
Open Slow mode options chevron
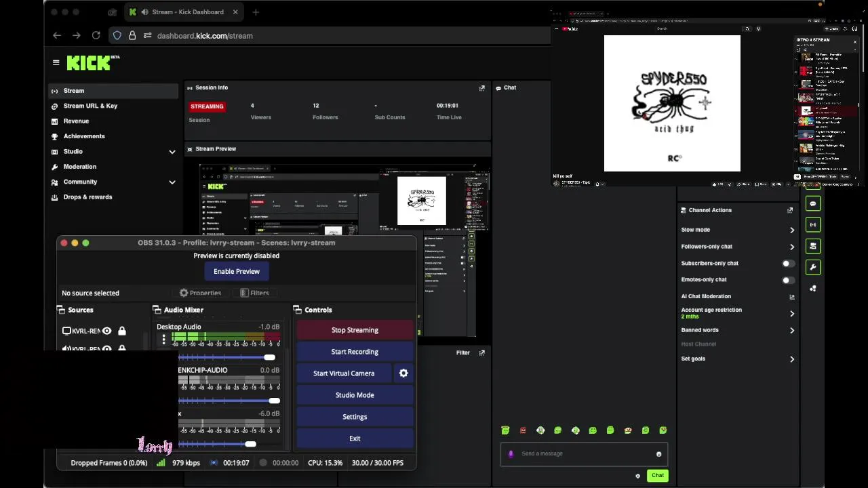(x=792, y=230)
